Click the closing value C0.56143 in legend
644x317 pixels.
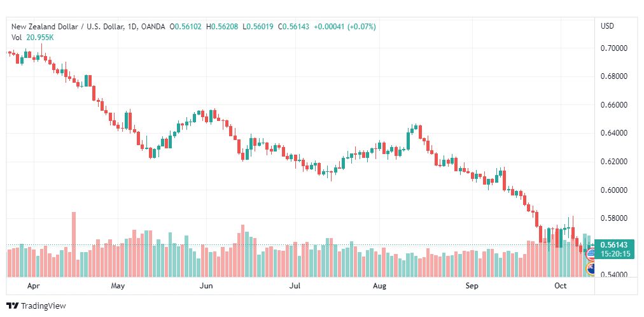point(293,27)
